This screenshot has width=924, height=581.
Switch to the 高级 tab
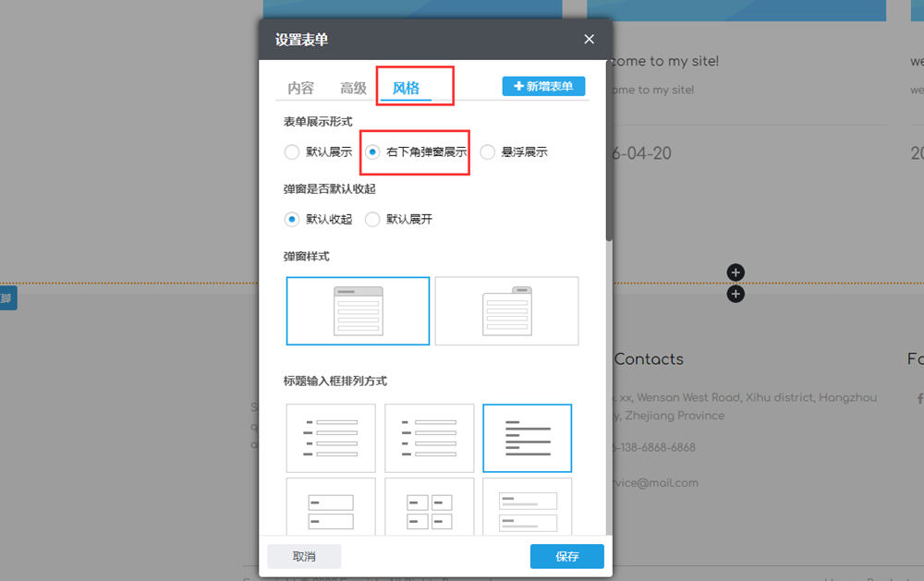[352, 88]
